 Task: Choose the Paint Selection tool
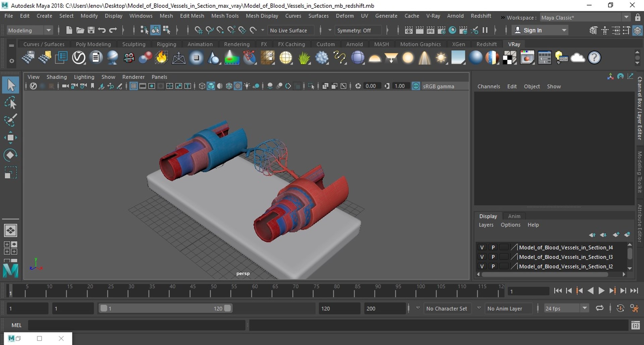click(11, 120)
